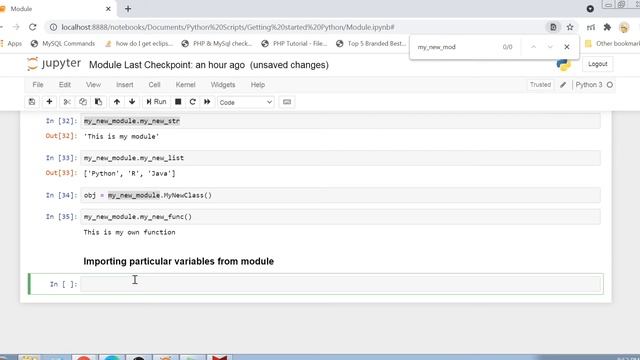This screenshot has height=360, width=640.
Task: Open the command palette keyboard icon
Action: (x=287, y=102)
